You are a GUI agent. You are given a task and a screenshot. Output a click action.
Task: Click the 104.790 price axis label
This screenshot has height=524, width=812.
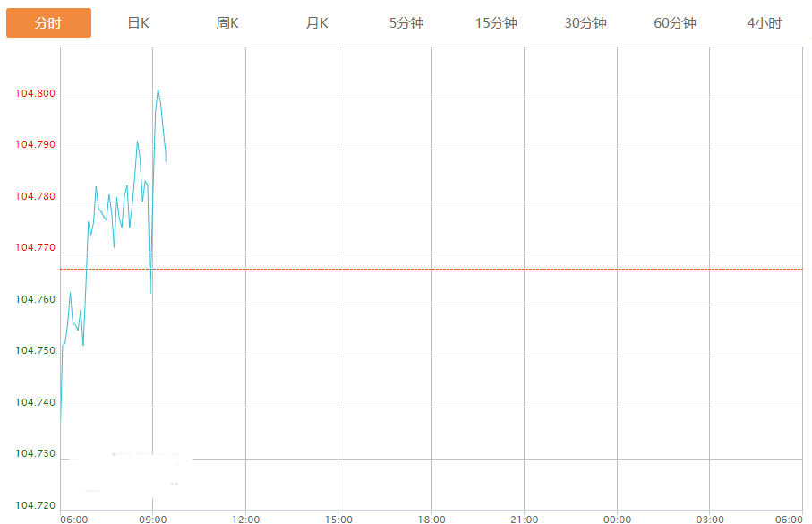pyautogui.click(x=35, y=145)
